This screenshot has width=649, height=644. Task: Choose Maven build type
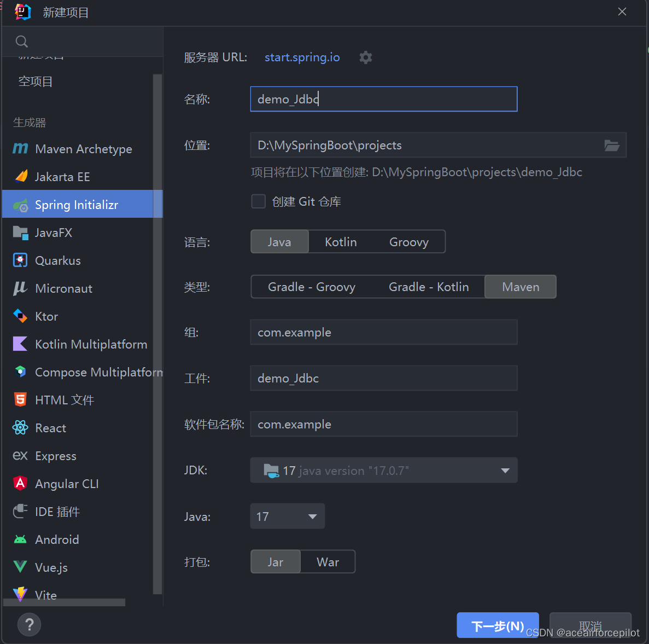(521, 287)
